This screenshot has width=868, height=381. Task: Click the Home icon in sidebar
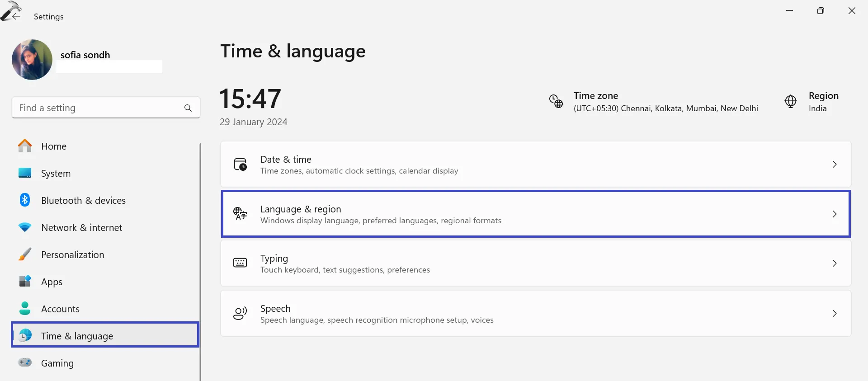(x=25, y=146)
